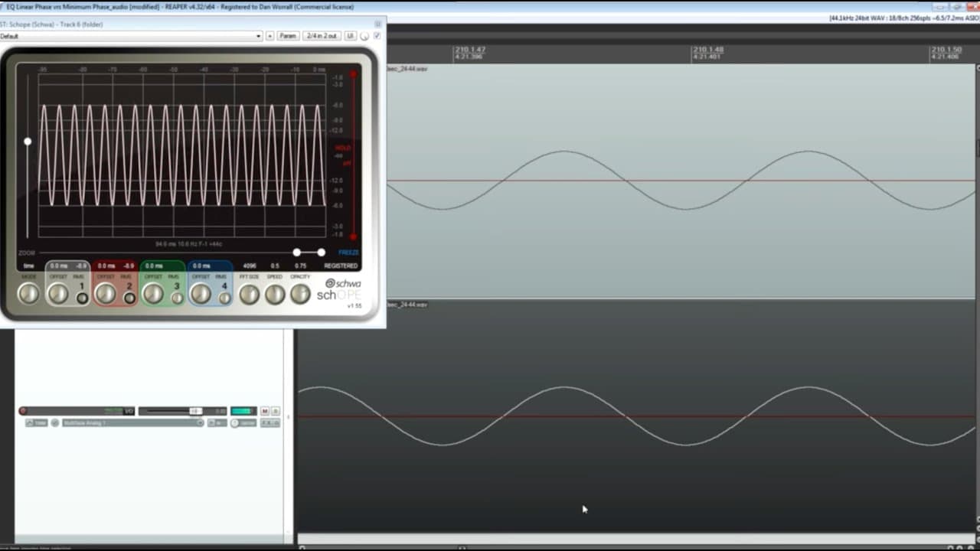
Task: Click channel 3's OFFSET knob
Action: [154, 292]
